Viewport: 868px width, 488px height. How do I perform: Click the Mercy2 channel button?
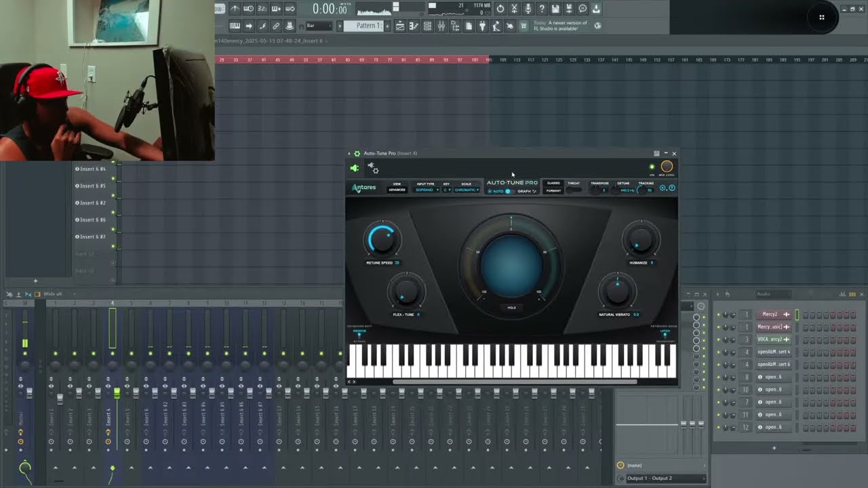tap(774, 314)
